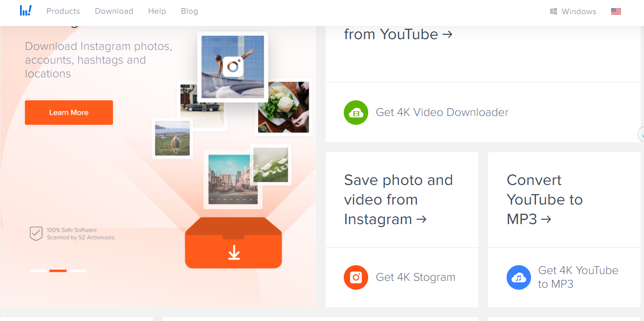Click the Get 4K Stogram link
The image size is (644, 321).
coord(416,277)
